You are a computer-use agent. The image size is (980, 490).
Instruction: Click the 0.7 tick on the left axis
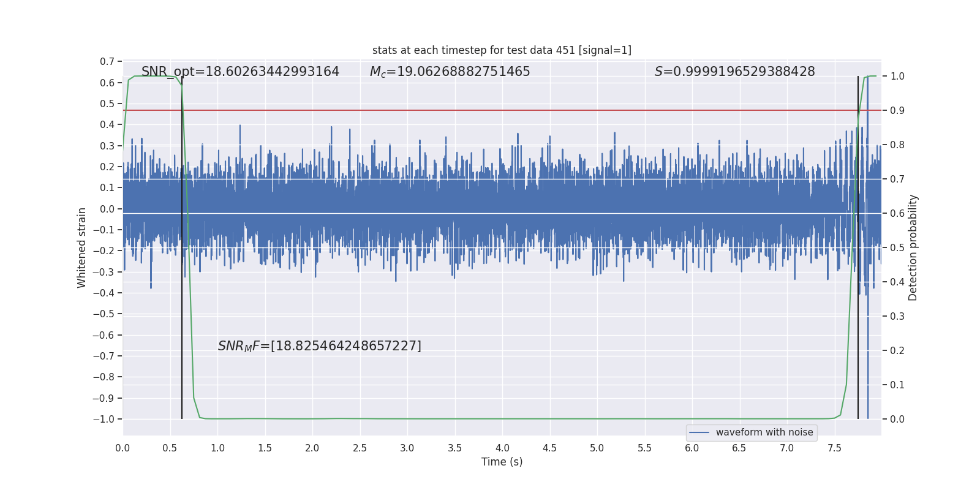107,62
